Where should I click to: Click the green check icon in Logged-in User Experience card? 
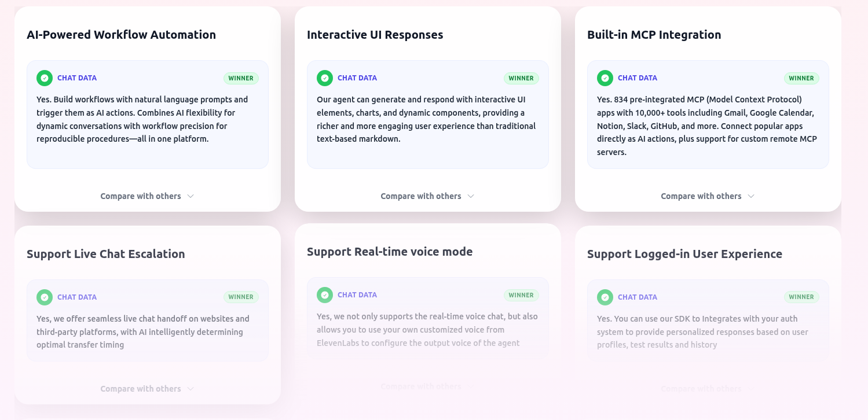click(605, 297)
